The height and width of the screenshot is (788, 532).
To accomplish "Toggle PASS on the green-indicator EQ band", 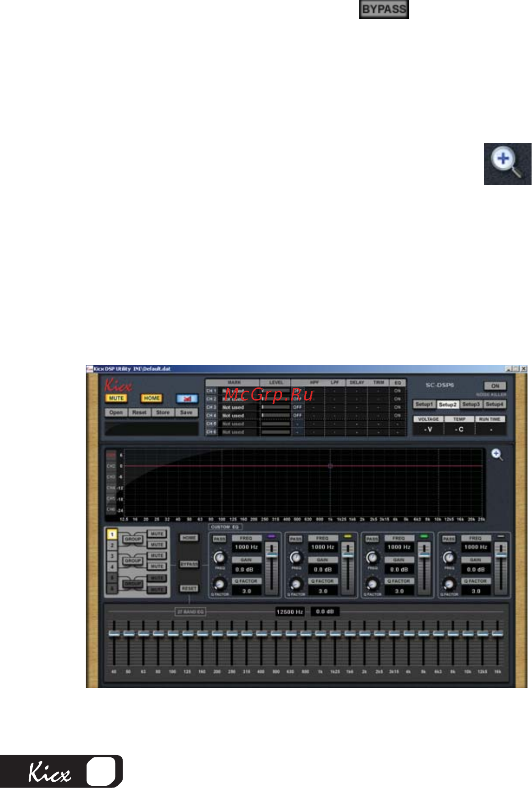I will (372, 539).
